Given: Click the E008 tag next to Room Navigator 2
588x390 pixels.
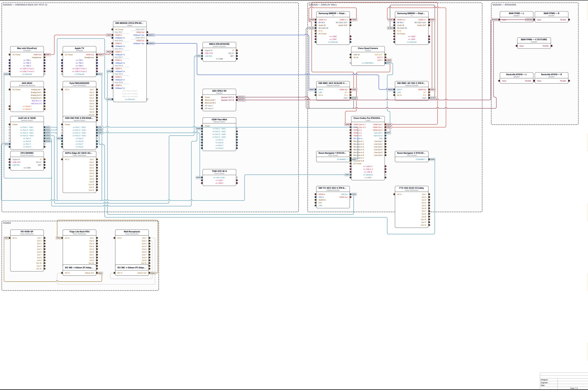Looking at the screenshot, I should [432, 159].
